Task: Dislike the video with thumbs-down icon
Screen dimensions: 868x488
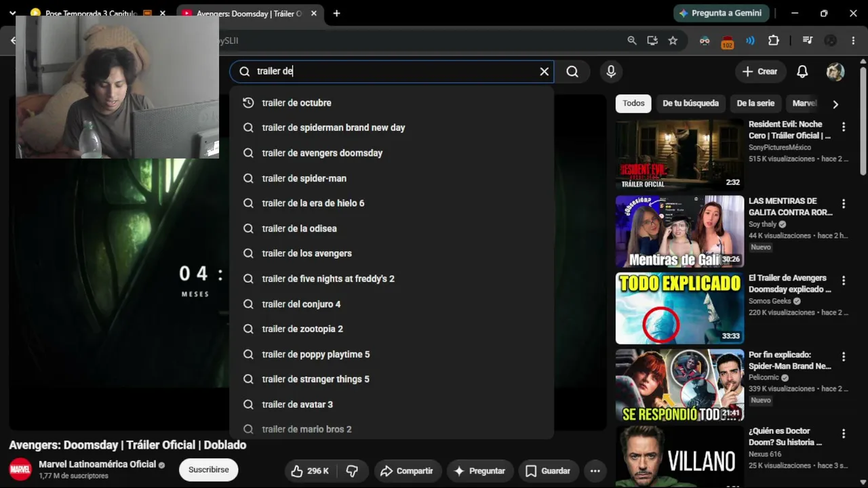Action: [352, 471]
